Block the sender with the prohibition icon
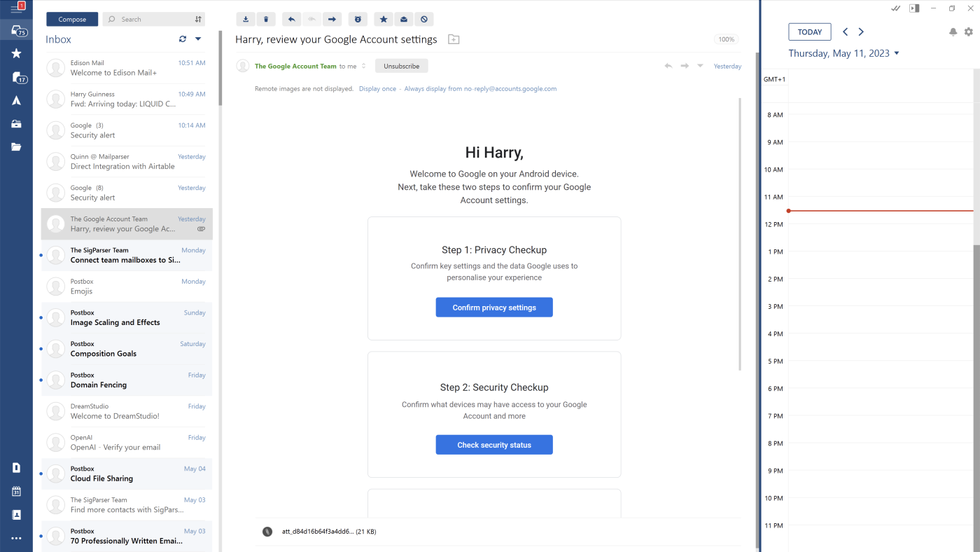Image resolution: width=980 pixels, height=552 pixels. click(423, 19)
